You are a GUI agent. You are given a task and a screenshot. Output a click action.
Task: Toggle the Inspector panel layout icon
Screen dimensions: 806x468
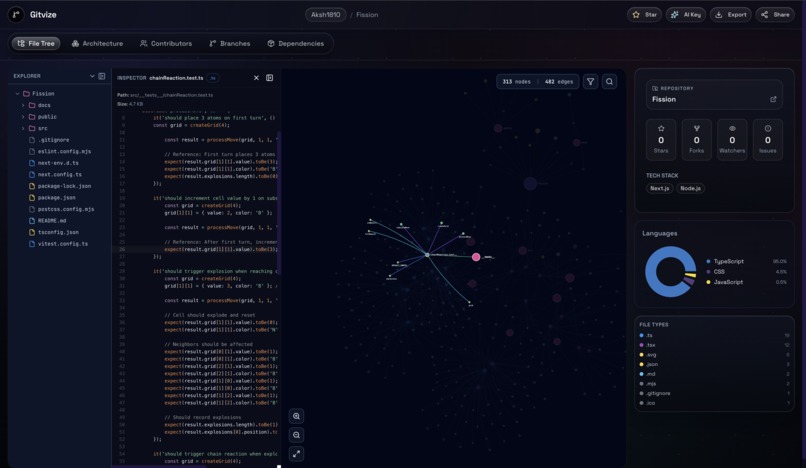(269, 78)
